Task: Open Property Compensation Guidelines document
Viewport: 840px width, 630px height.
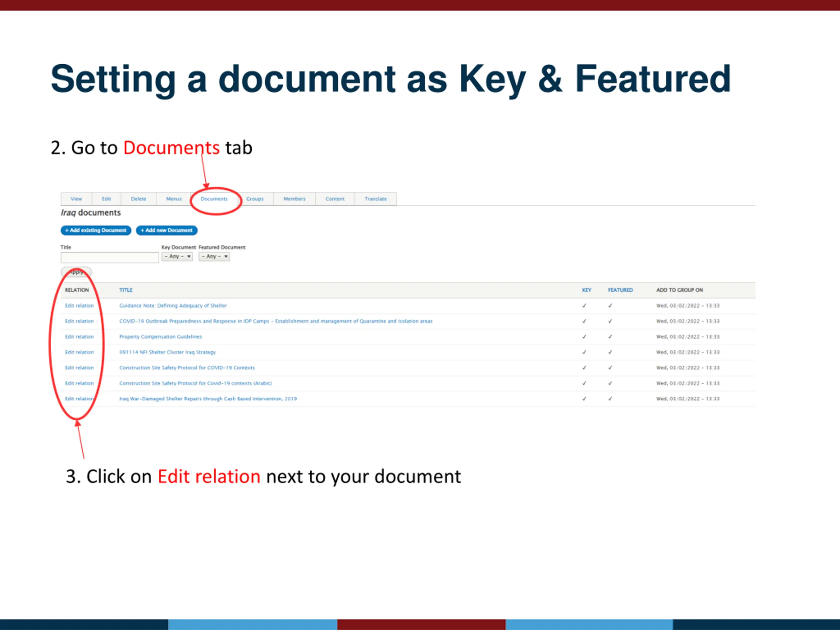Action: (x=161, y=336)
